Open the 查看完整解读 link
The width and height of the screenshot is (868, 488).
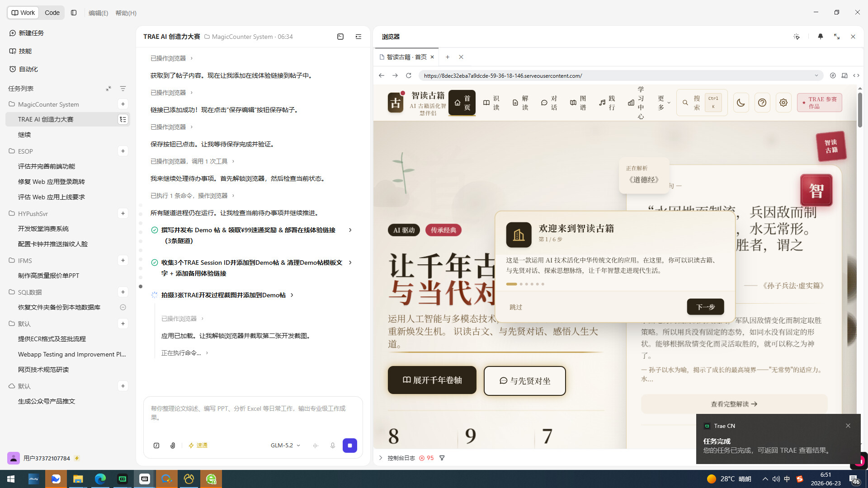point(734,404)
